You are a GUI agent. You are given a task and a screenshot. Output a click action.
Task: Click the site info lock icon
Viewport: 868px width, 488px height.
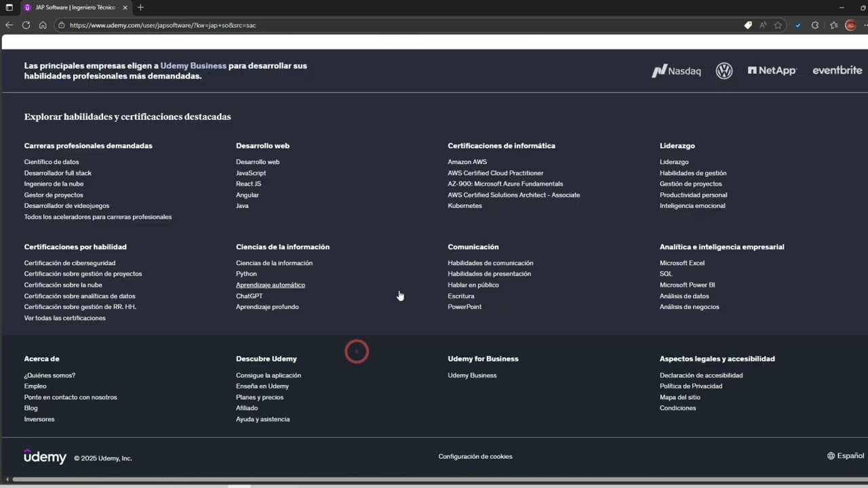pyautogui.click(x=62, y=25)
